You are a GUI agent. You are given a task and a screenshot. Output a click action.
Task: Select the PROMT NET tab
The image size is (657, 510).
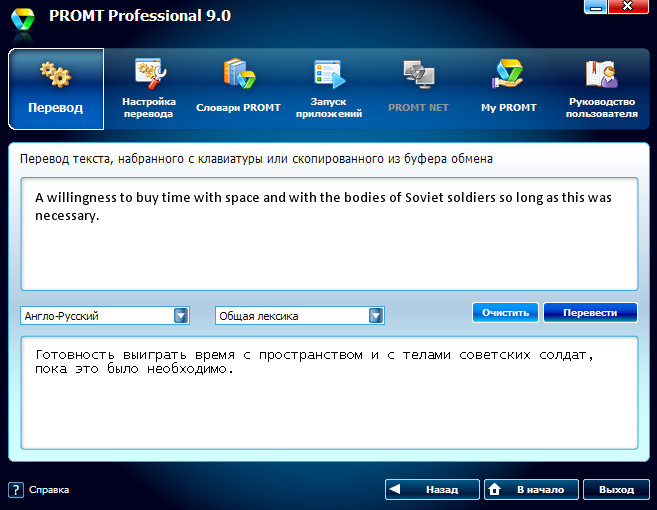(x=419, y=89)
